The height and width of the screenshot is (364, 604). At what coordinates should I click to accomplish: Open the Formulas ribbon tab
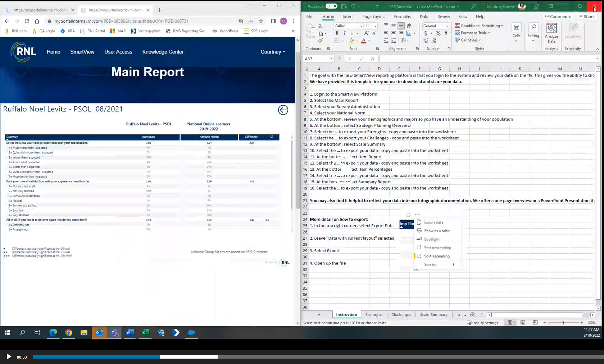[402, 17]
